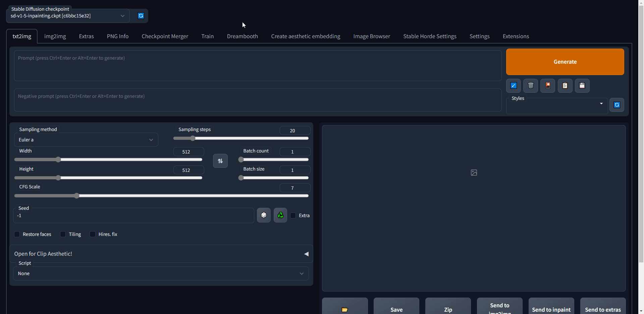Toggle the Tiling checkbox
The width and height of the screenshot is (644, 314).
point(63,234)
